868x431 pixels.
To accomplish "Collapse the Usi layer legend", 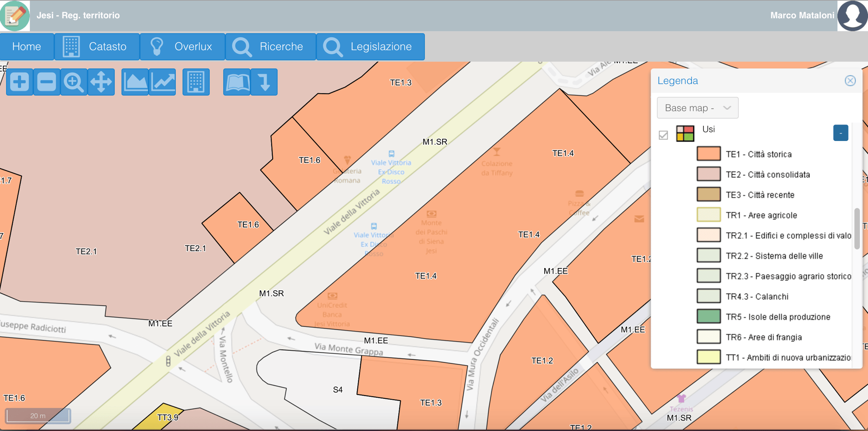I will [840, 133].
